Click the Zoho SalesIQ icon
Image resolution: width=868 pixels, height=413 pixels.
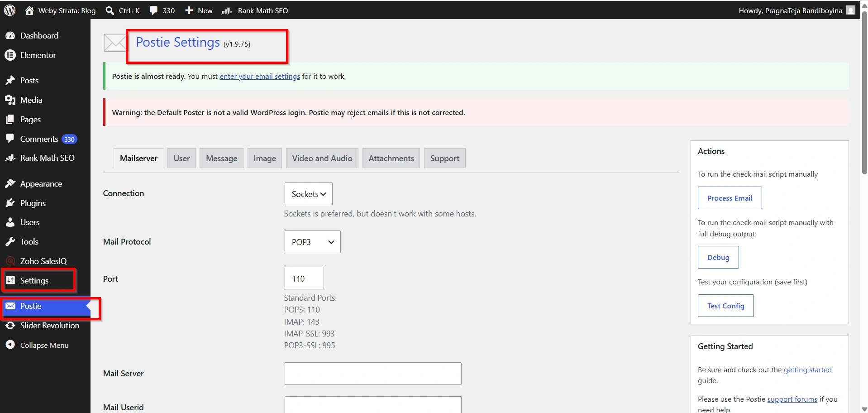(x=10, y=261)
